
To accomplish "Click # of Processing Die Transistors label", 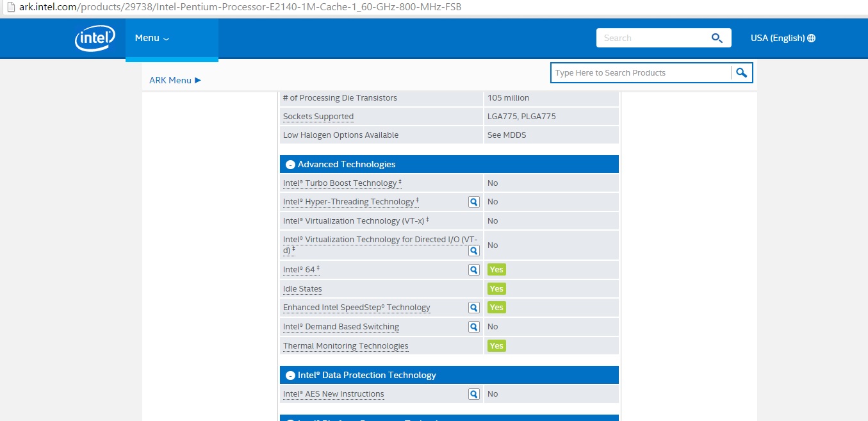I will click(340, 98).
